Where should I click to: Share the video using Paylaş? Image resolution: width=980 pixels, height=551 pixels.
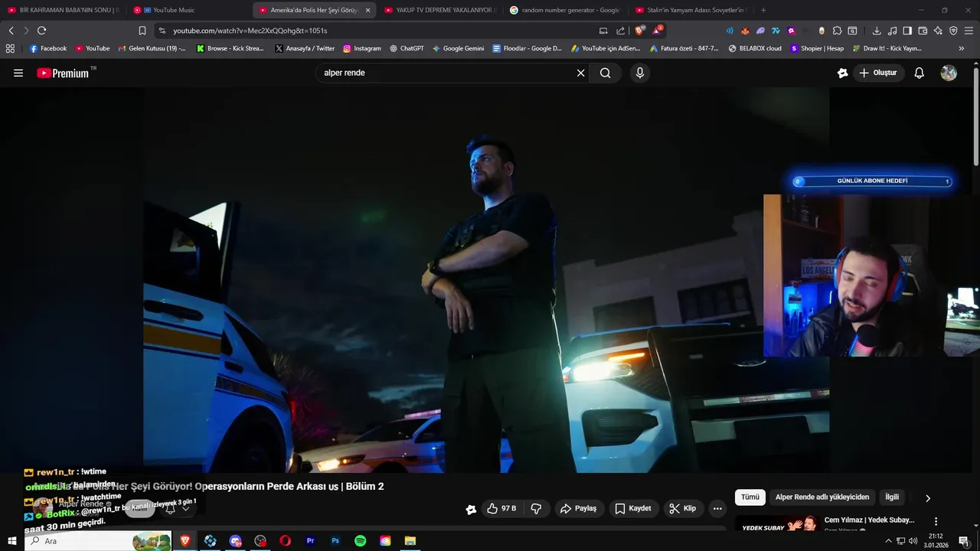pos(578,508)
